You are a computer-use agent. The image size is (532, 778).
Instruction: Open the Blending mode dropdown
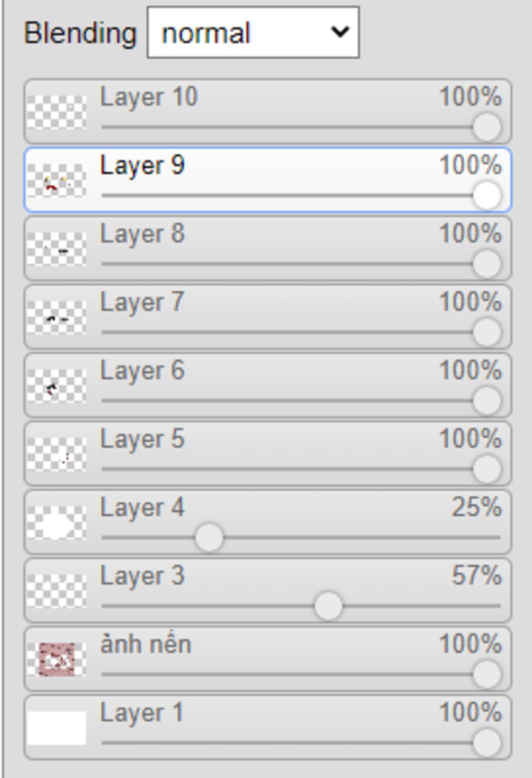click(253, 32)
